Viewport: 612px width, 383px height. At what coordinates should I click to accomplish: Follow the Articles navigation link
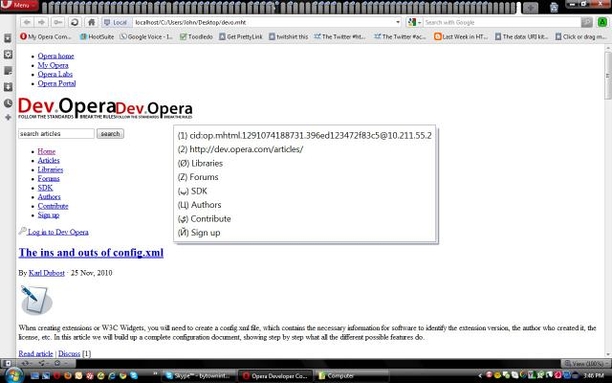pyautogui.click(x=48, y=160)
